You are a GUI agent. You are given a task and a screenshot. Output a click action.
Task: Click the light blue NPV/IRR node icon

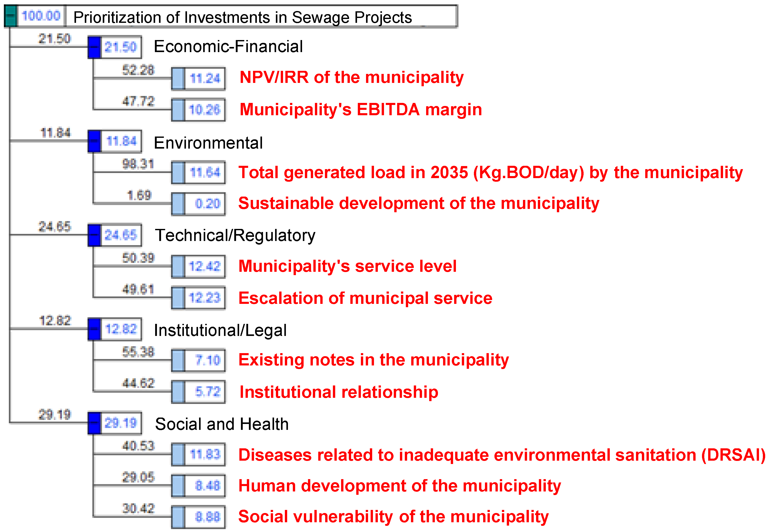[x=178, y=79]
